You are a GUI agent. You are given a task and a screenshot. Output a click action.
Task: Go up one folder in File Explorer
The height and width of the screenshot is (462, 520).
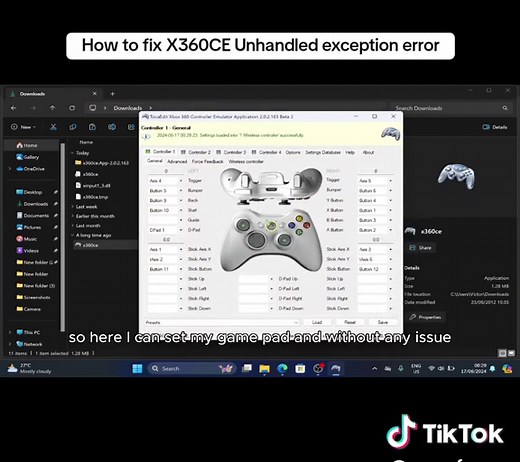coord(52,108)
